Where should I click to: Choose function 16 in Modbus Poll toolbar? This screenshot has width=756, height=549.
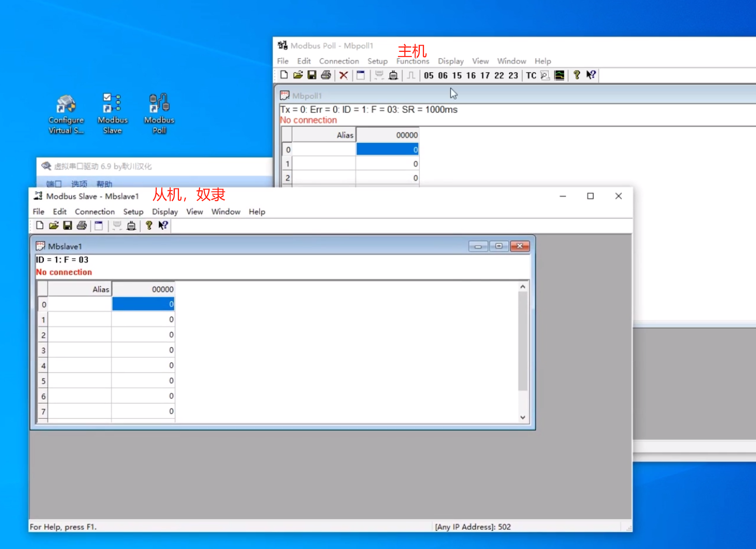[471, 76]
